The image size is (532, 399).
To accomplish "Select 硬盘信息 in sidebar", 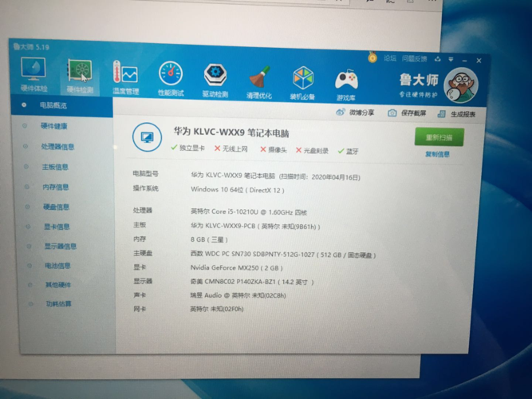I will coord(56,207).
